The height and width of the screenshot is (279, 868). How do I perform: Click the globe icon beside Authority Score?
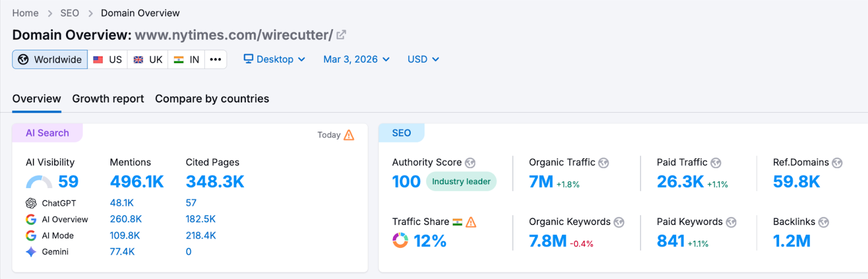(x=470, y=163)
